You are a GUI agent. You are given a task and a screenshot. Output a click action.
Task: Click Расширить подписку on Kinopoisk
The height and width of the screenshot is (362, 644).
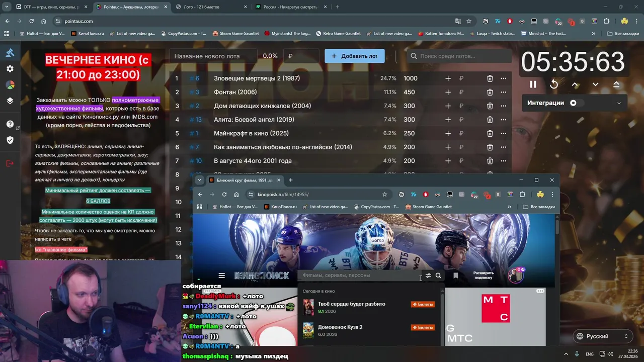[x=484, y=276]
